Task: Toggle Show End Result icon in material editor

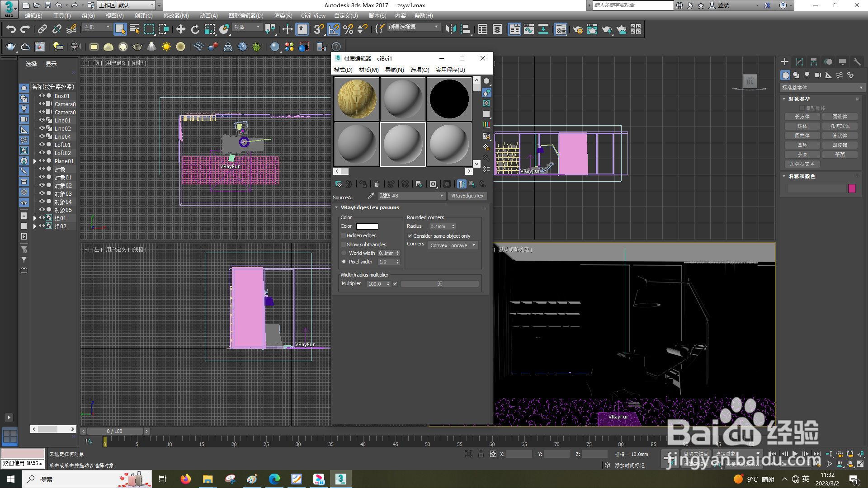Action: click(462, 184)
